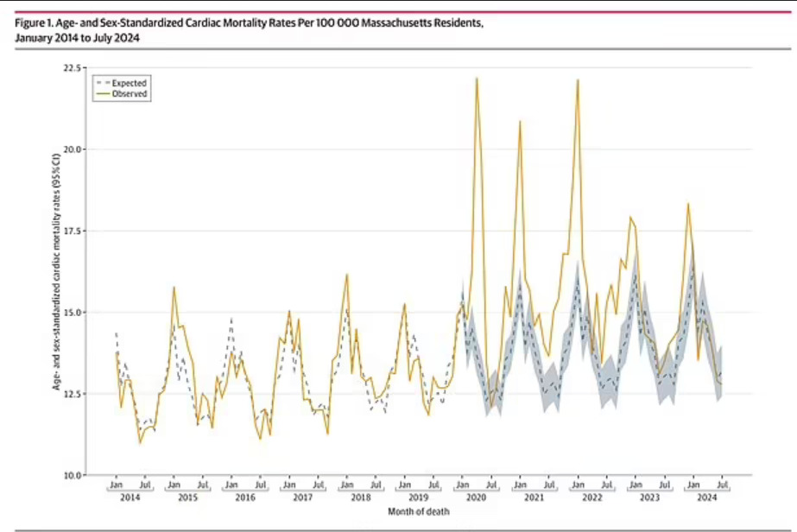Click the observed peak in early 2022
Viewport: 797px width, 532px height.
tap(578, 80)
